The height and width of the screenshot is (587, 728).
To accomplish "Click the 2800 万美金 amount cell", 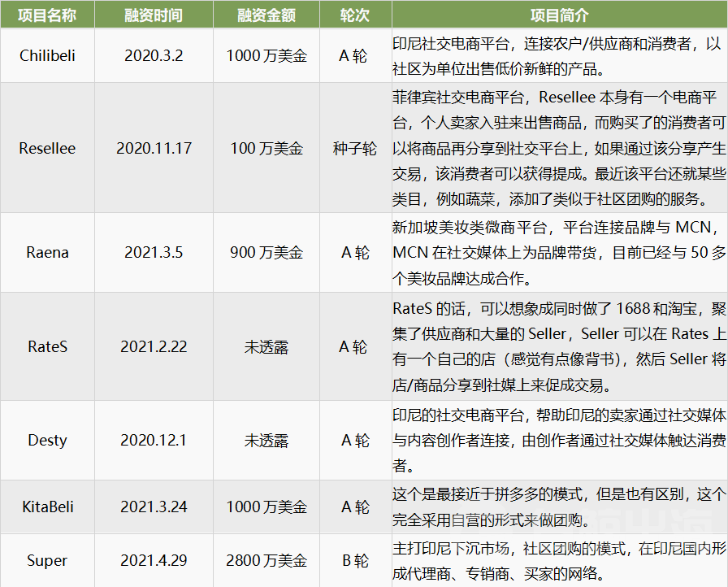I will tap(266, 560).
